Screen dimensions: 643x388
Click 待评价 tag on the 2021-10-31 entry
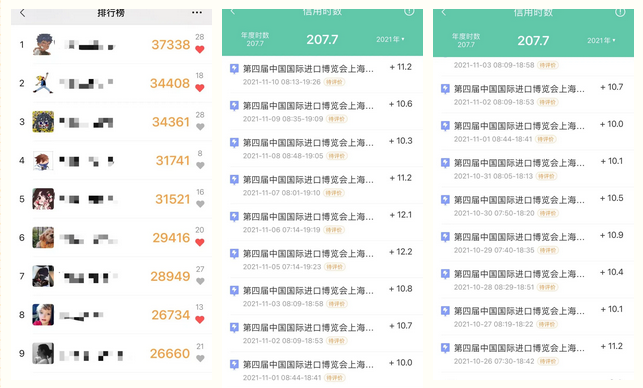tap(547, 176)
